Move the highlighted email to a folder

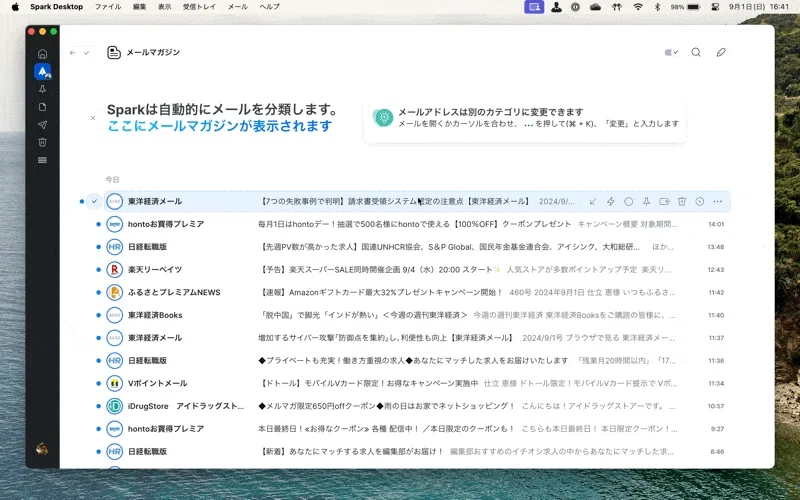coord(664,202)
